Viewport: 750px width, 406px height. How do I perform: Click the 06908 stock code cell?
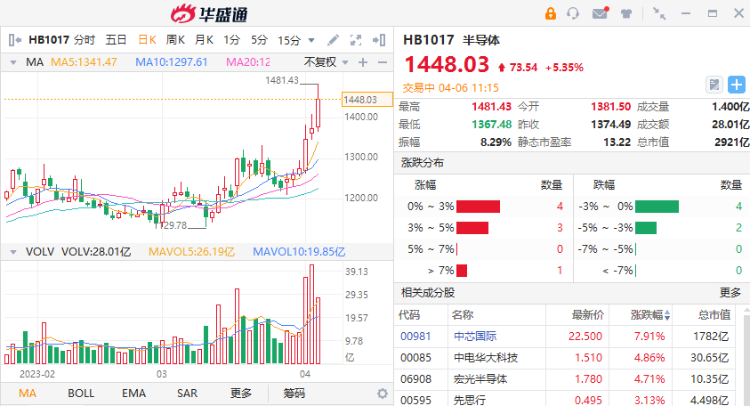click(x=416, y=379)
